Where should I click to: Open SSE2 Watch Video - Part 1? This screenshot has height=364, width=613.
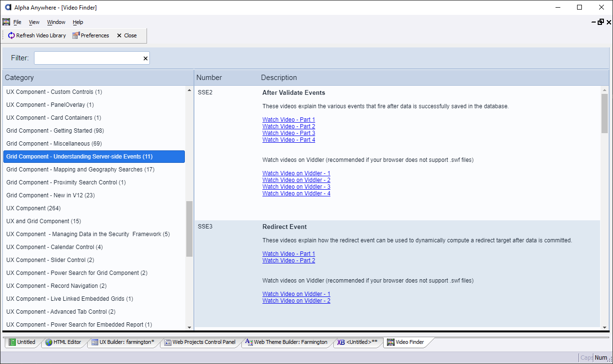pos(289,120)
